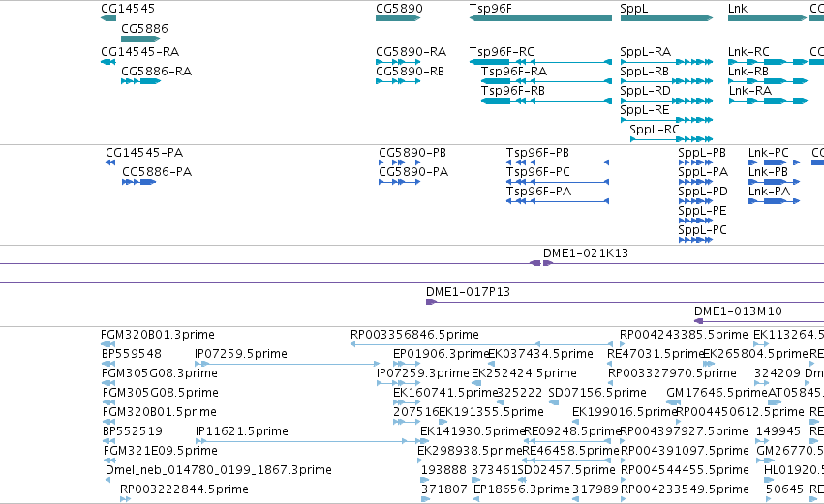Image resolution: width=824 pixels, height=504 pixels.
Task: Click the Lnk-RC transcript label
Action: click(748, 52)
